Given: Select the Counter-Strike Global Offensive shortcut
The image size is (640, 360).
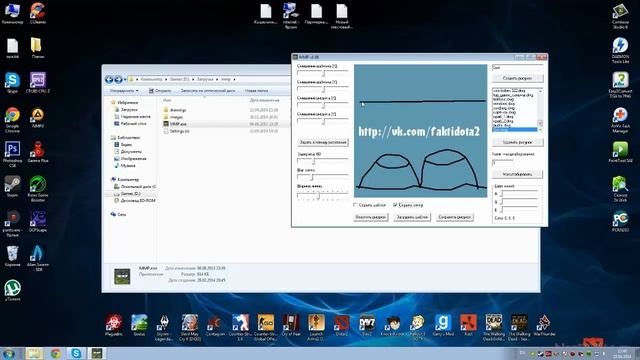Looking at the screenshot, I should (265, 327).
